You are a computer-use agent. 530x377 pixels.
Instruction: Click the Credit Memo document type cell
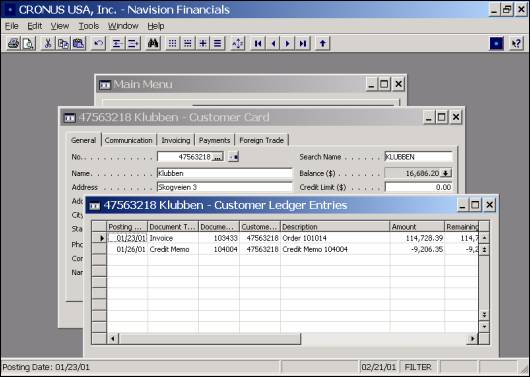tap(173, 250)
